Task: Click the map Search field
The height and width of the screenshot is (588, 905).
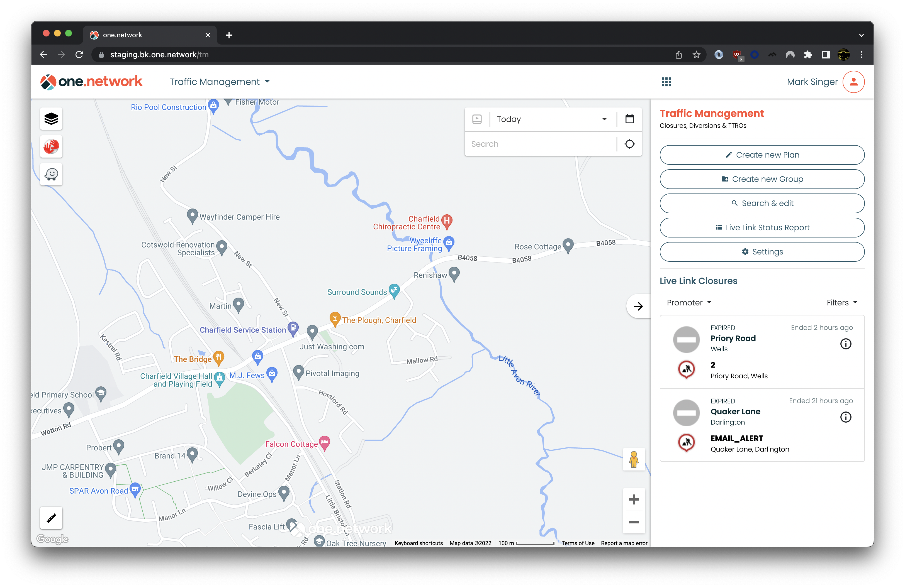Action: [540, 144]
